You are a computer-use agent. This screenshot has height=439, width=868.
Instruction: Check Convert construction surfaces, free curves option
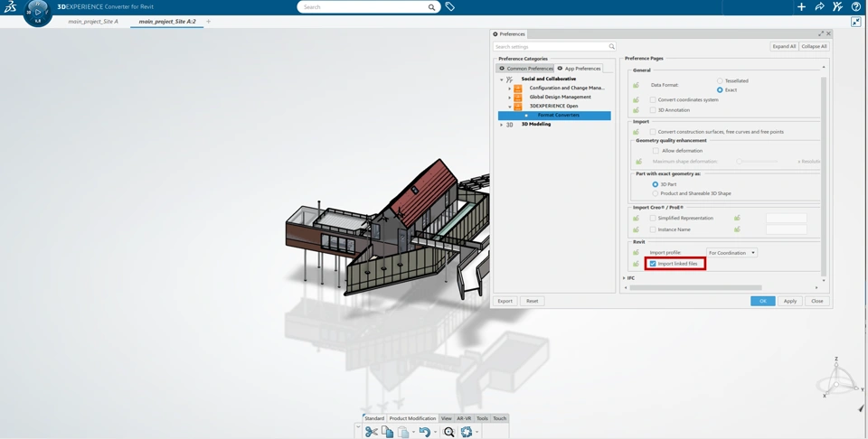[653, 132]
